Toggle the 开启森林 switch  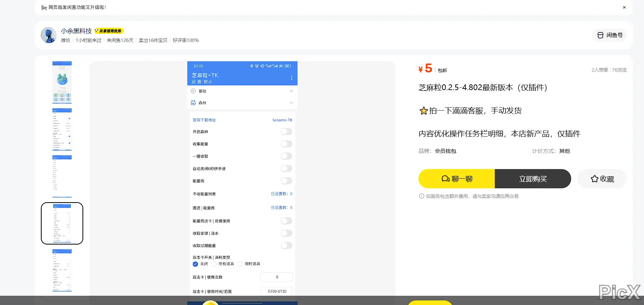(x=286, y=132)
